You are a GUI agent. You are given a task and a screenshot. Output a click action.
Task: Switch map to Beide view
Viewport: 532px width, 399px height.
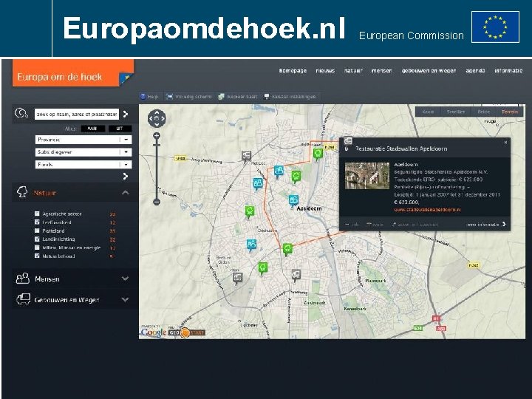483,112
